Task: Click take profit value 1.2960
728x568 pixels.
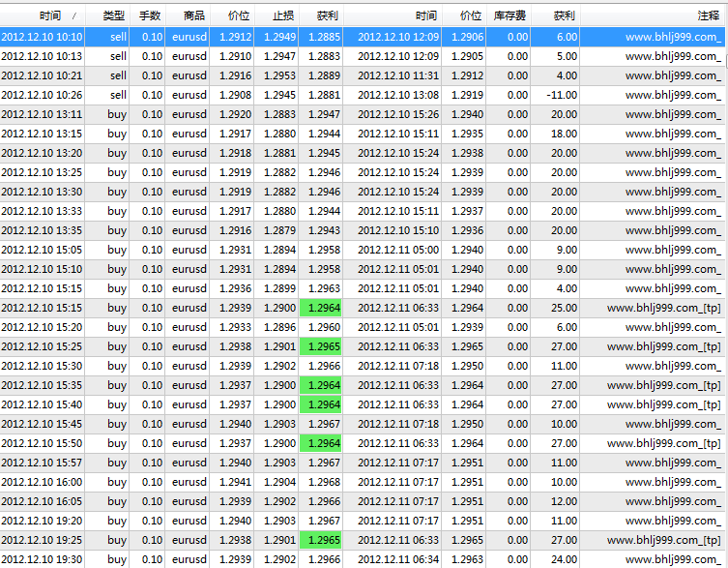Action: pos(325,327)
